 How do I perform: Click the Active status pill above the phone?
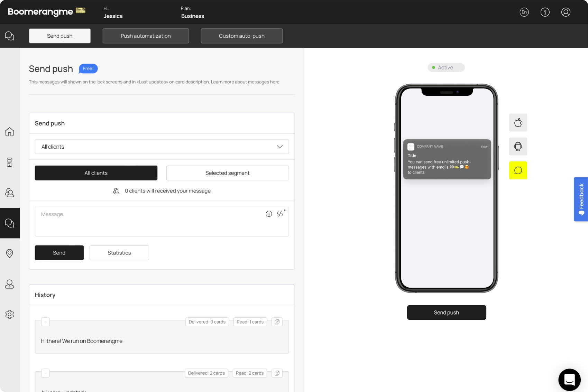coord(446,67)
